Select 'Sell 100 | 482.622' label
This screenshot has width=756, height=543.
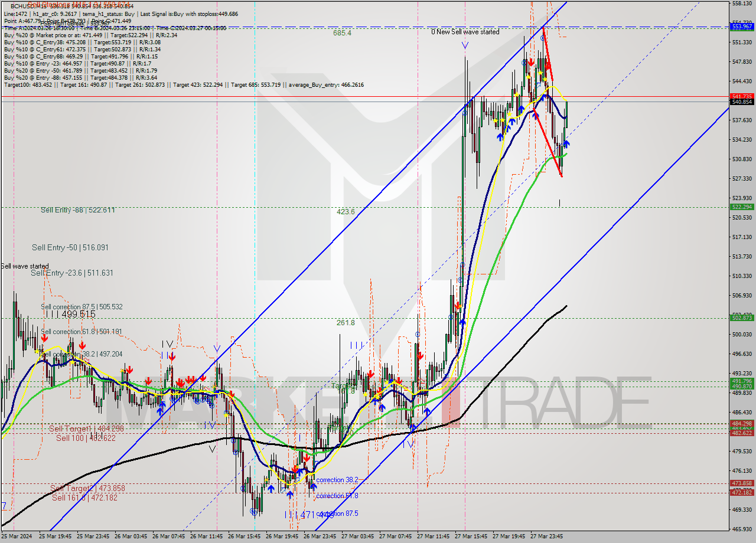pos(86,438)
